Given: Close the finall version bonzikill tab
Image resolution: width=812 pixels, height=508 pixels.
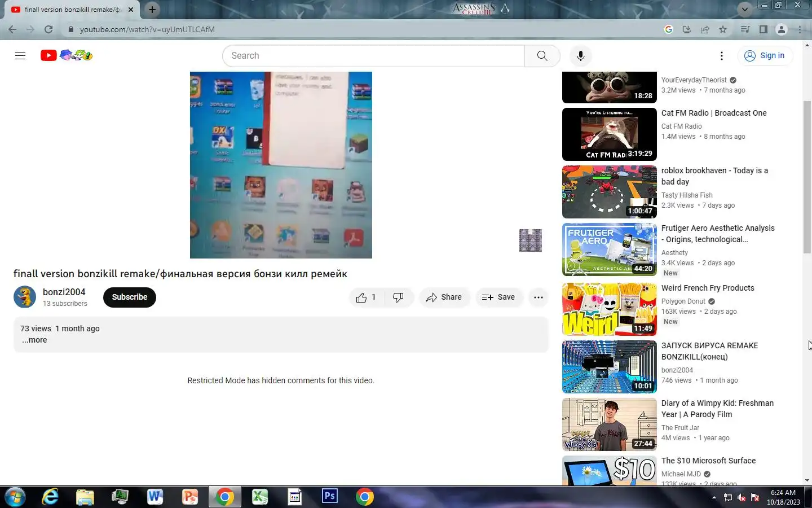Looking at the screenshot, I should pyautogui.click(x=131, y=10).
